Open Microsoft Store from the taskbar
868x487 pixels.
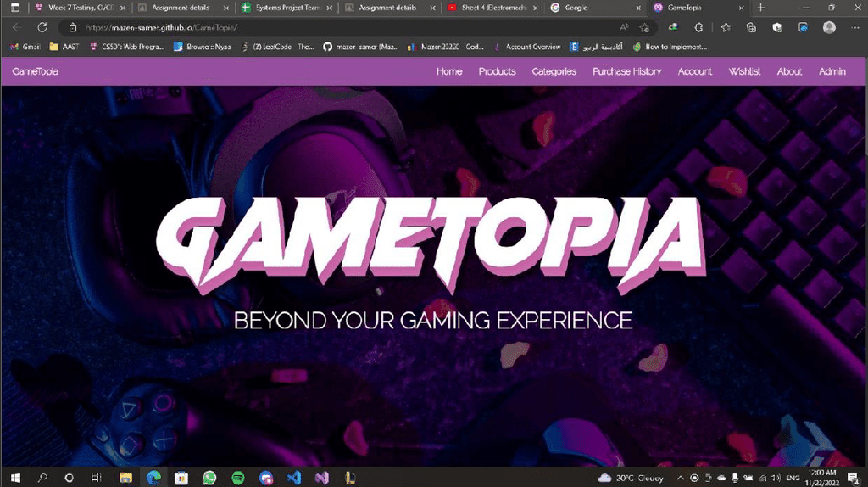click(181, 478)
